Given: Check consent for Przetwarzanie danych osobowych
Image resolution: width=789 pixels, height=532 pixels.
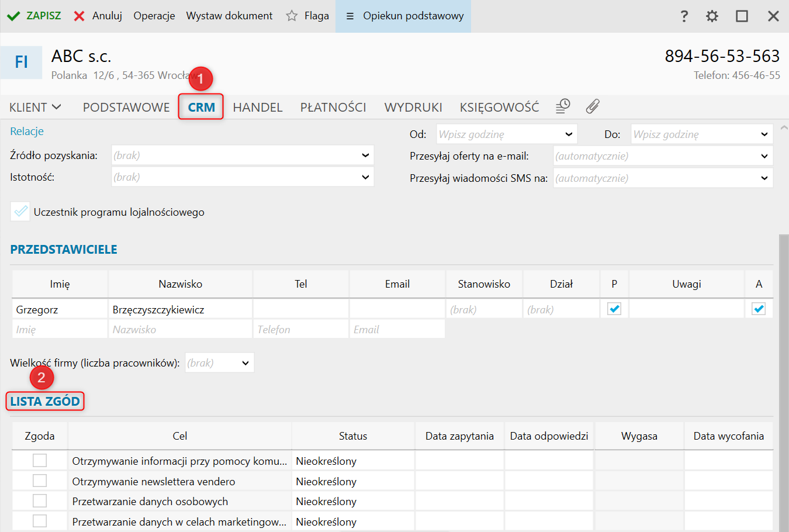Looking at the screenshot, I should 40,501.
